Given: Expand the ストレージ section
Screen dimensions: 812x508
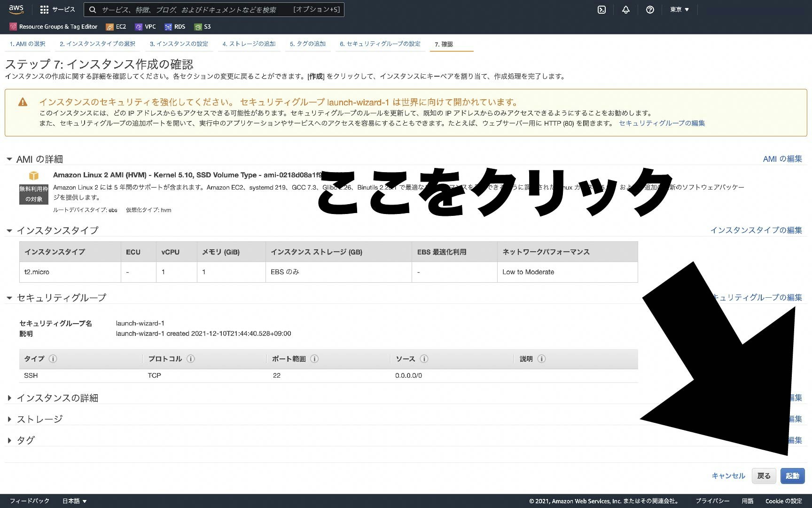Looking at the screenshot, I should coord(9,419).
